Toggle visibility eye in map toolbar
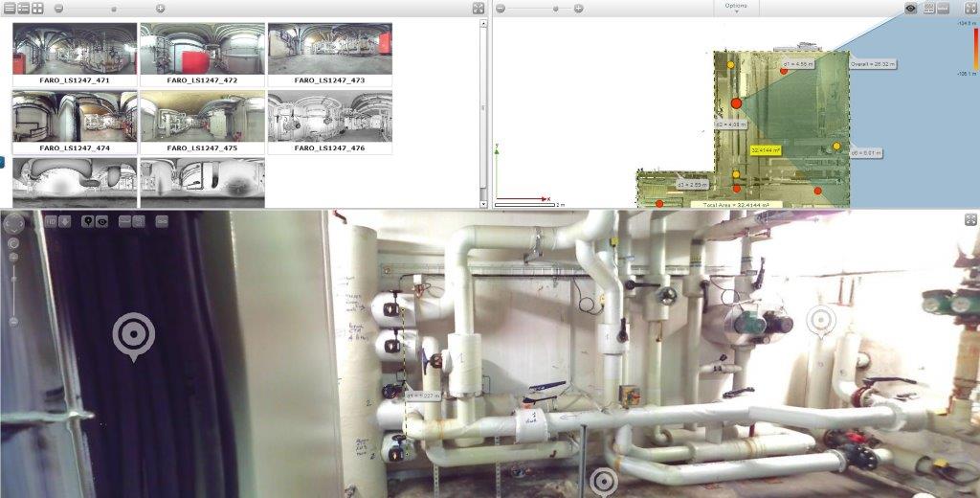Screen dimensions: 980x498 click(911, 8)
